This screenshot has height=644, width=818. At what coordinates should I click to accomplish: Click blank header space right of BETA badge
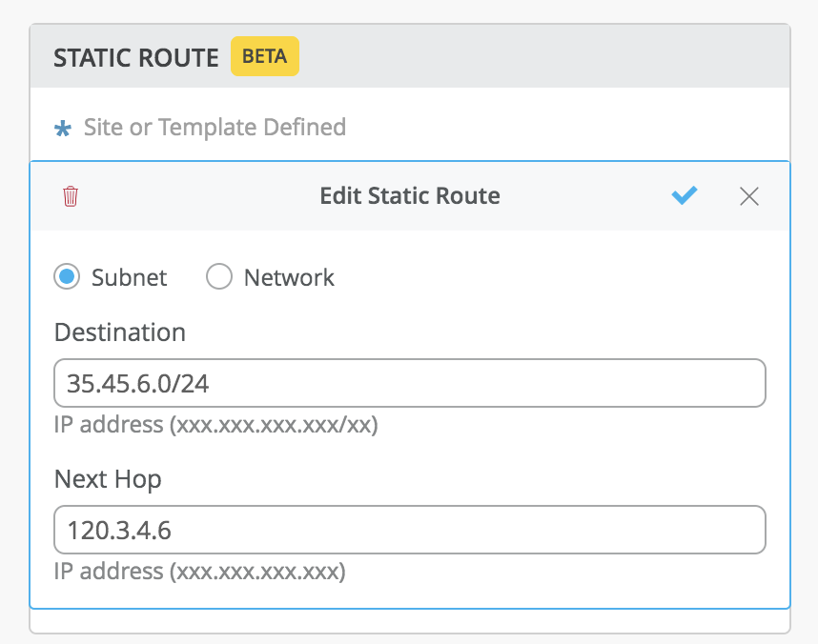(543, 57)
